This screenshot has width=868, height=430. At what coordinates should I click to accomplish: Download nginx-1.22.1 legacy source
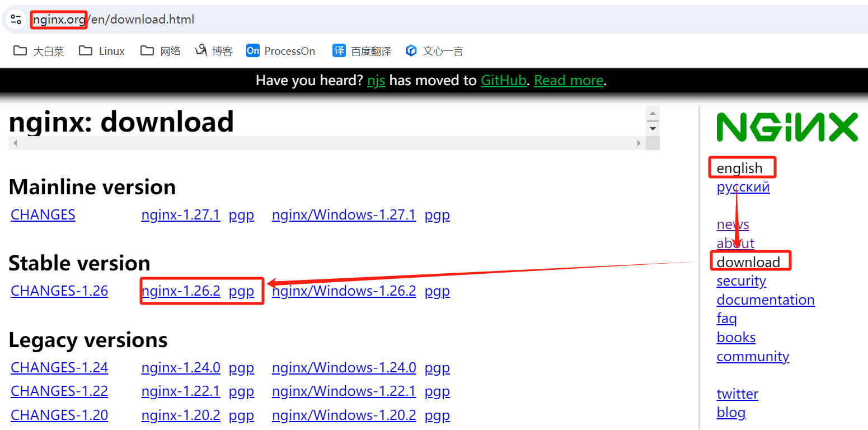(x=181, y=391)
